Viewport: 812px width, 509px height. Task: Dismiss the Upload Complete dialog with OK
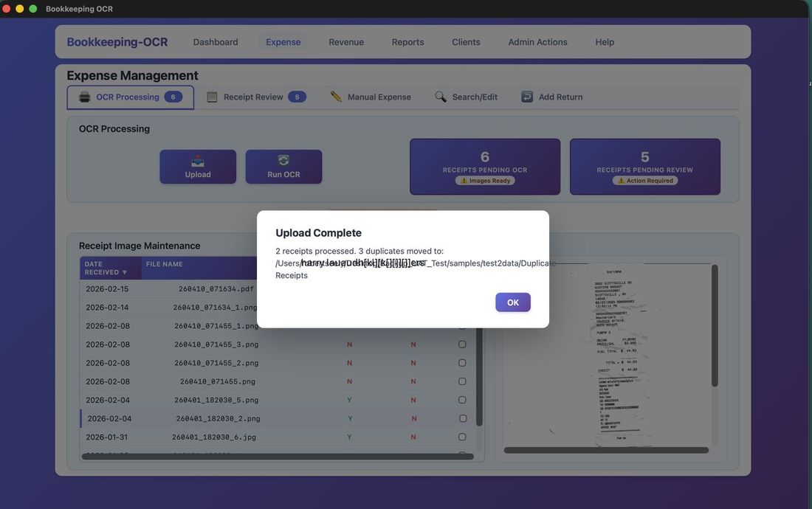tap(513, 302)
